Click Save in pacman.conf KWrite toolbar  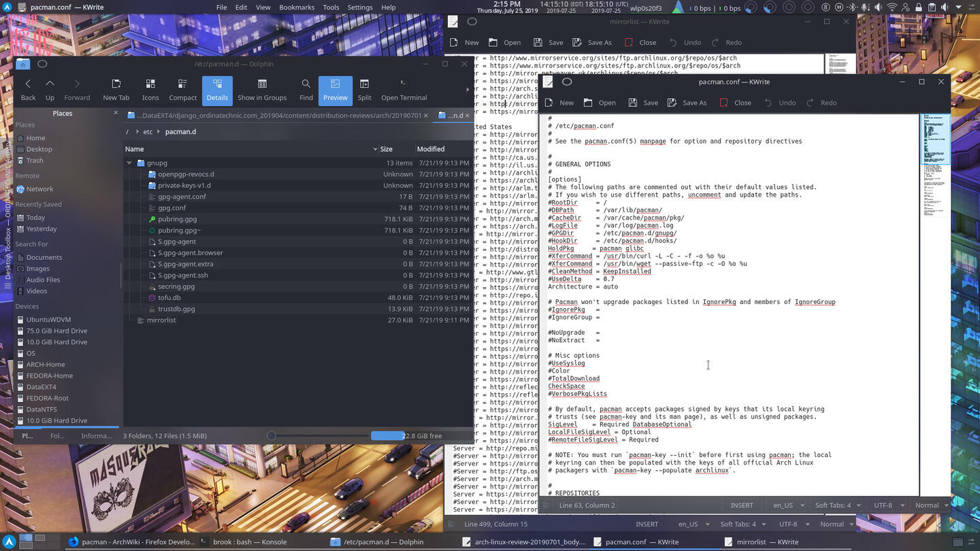(643, 103)
